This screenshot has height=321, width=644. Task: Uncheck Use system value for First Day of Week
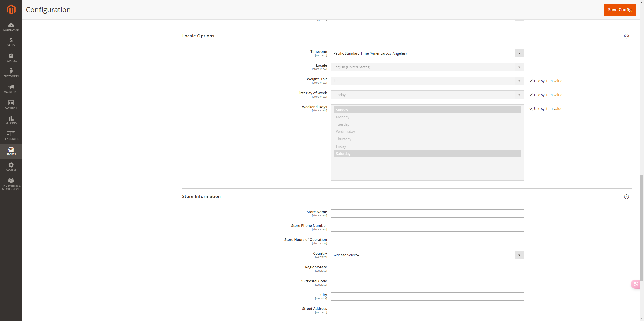point(531,95)
